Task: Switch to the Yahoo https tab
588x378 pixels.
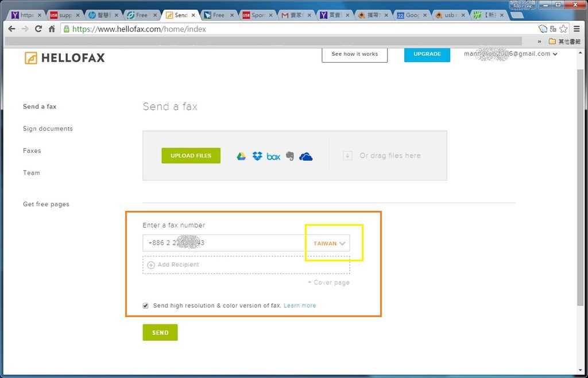Action: click(x=27, y=16)
